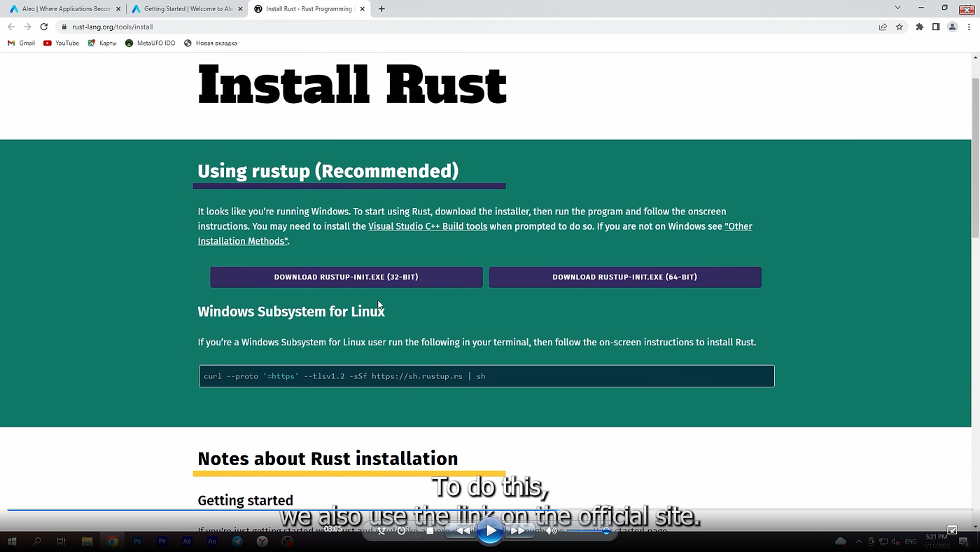Bookmark this page with star icon
The width and height of the screenshot is (980, 552).
[899, 27]
